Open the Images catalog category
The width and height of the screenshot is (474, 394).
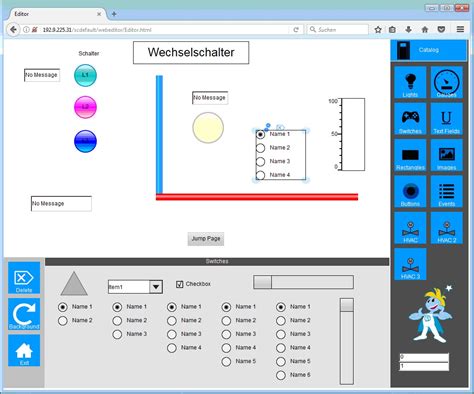[446, 155]
